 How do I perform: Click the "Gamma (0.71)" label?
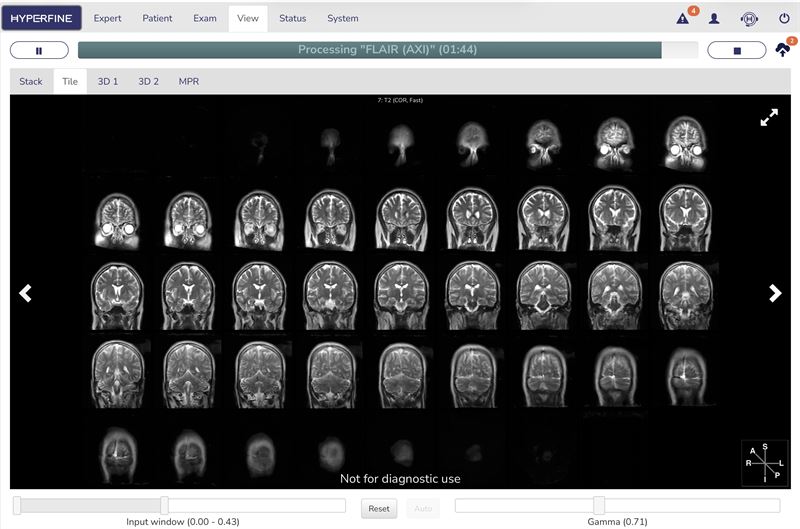point(617,522)
